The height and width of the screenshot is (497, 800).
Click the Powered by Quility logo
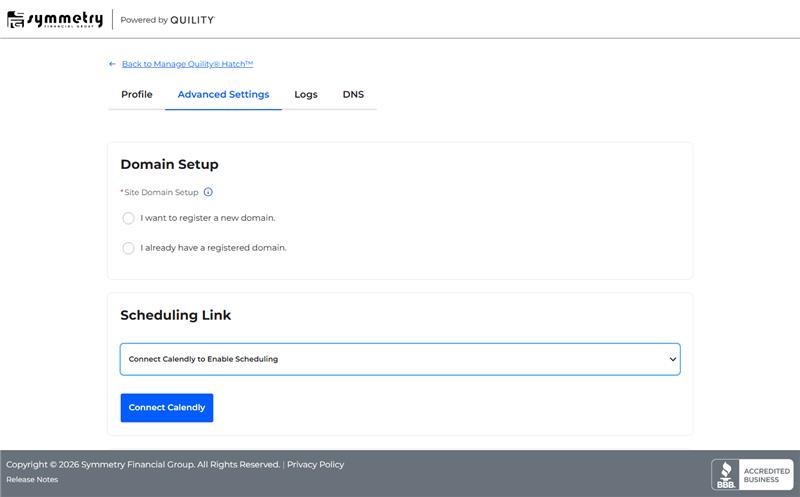point(167,20)
